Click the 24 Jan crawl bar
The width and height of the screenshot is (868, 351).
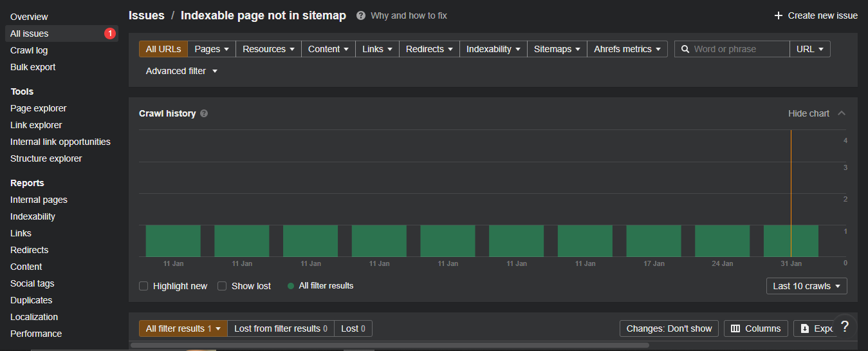click(x=723, y=241)
